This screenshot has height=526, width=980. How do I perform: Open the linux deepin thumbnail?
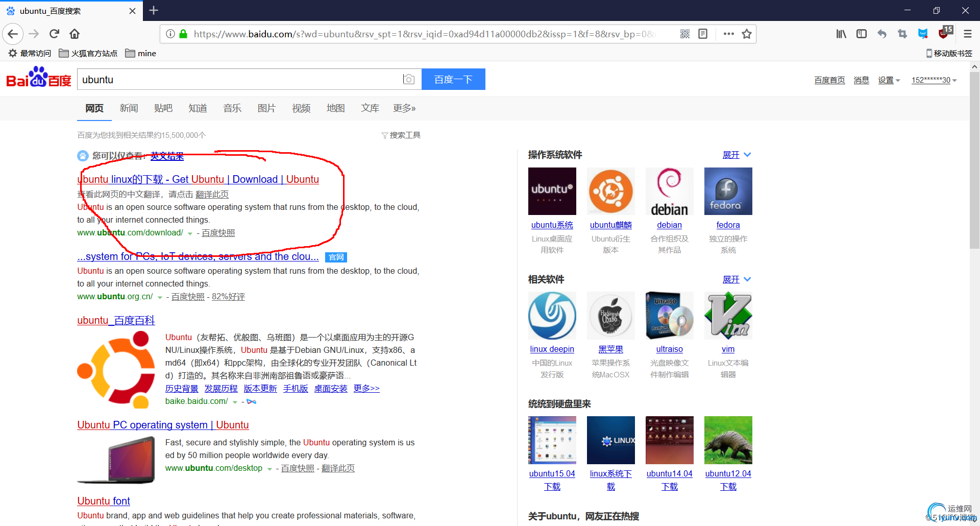click(552, 316)
